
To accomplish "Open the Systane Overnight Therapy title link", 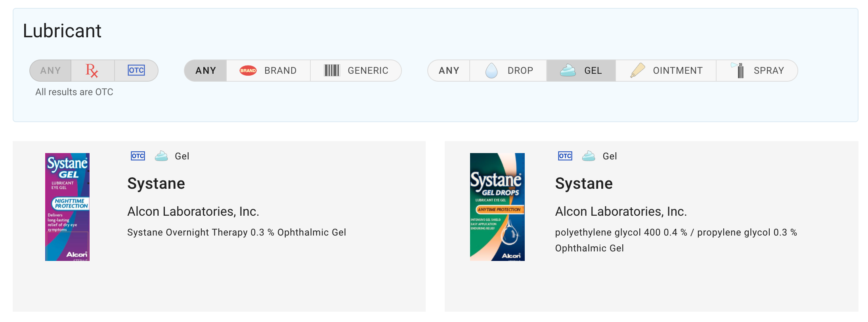I will [x=156, y=184].
